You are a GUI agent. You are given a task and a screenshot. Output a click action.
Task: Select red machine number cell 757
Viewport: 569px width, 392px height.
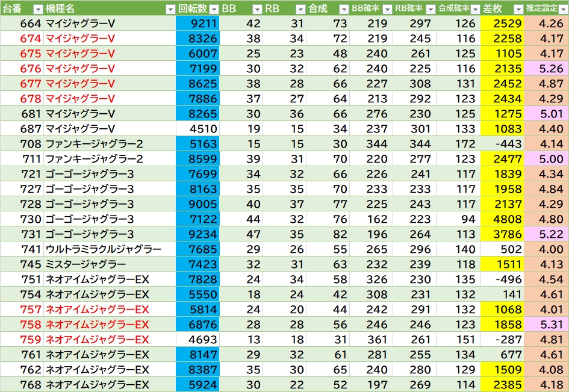22,310
